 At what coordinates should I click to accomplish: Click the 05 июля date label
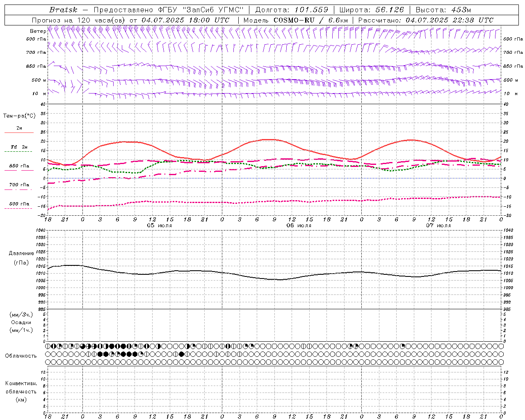tap(160, 226)
